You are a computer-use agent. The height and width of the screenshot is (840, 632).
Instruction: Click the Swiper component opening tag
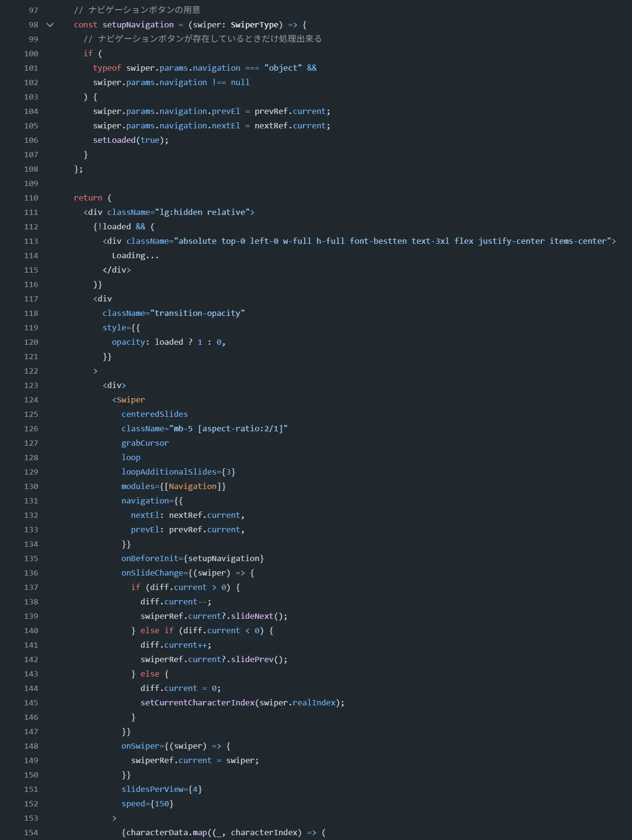(x=130, y=400)
